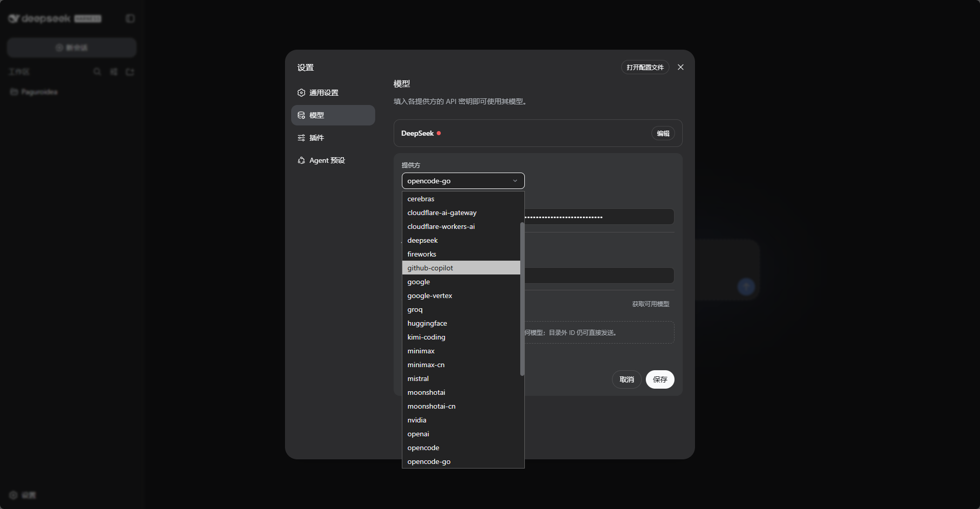
Task: Open the 模型 settings section
Action: point(333,115)
